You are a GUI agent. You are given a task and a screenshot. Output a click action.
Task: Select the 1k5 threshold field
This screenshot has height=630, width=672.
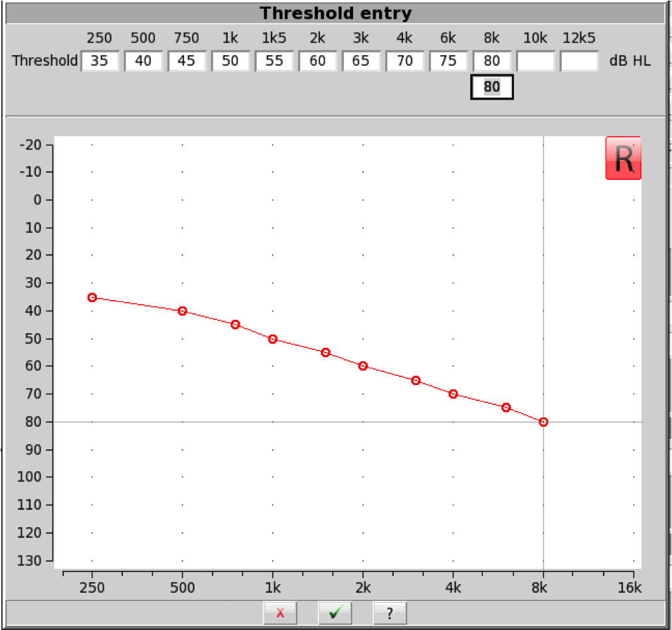274,61
